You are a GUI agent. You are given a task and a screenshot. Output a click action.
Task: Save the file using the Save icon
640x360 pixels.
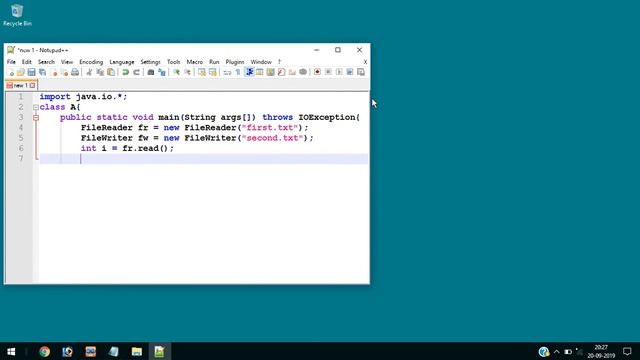click(x=31, y=72)
